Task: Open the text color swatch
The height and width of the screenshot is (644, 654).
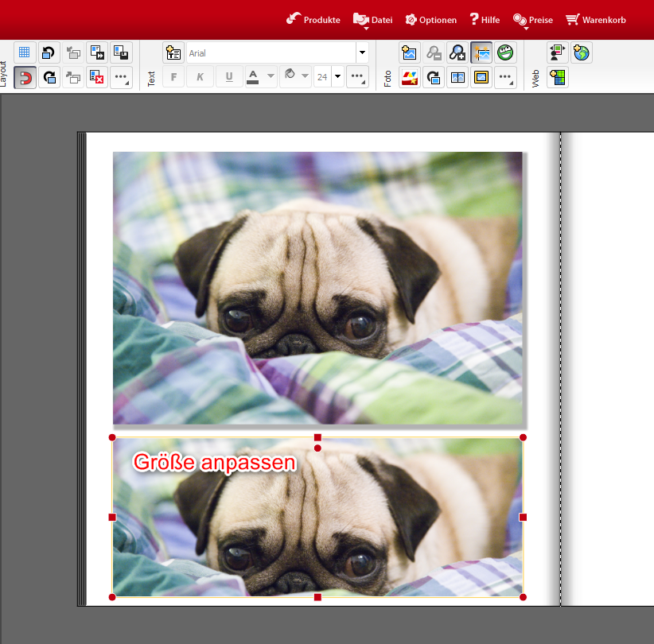Action: tap(253, 77)
